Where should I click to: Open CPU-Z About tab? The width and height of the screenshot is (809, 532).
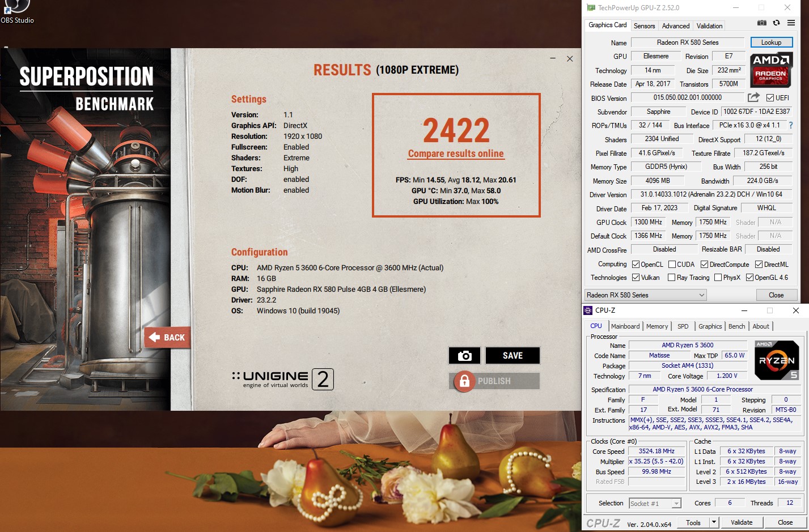[761, 326]
